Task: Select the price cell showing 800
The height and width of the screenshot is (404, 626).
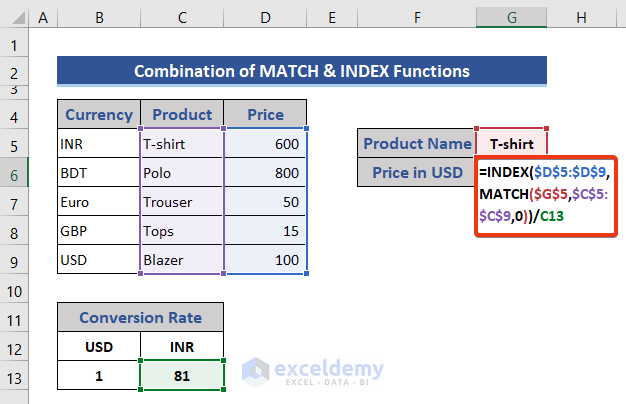Action: (265, 173)
